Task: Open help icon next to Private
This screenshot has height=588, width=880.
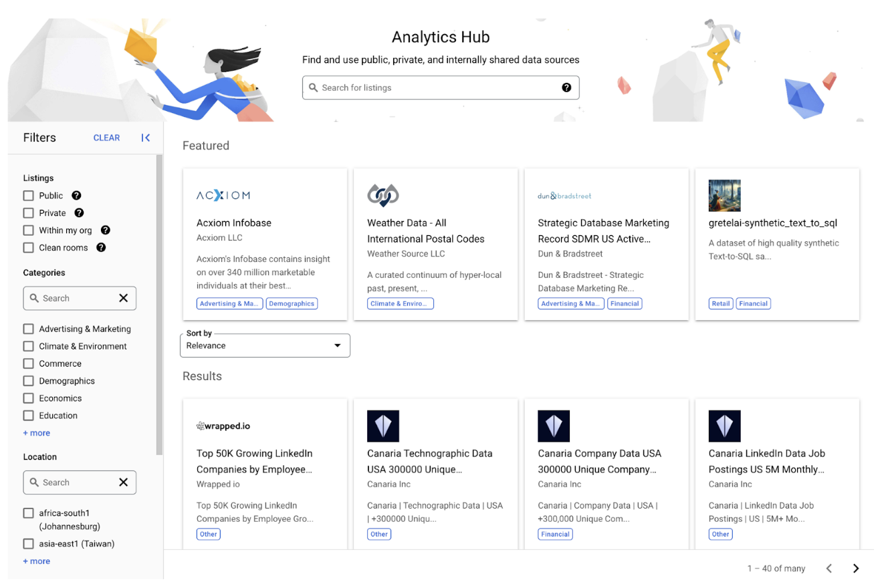Action: (x=79, y=213)
